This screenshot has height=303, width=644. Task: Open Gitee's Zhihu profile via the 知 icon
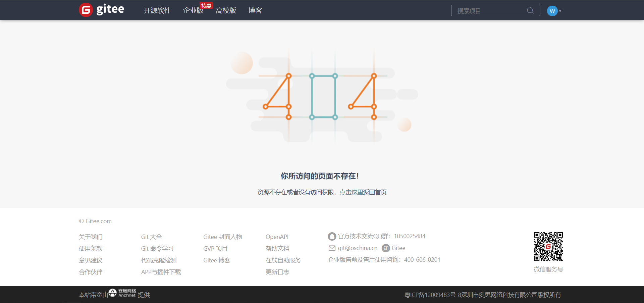[385, 248]
